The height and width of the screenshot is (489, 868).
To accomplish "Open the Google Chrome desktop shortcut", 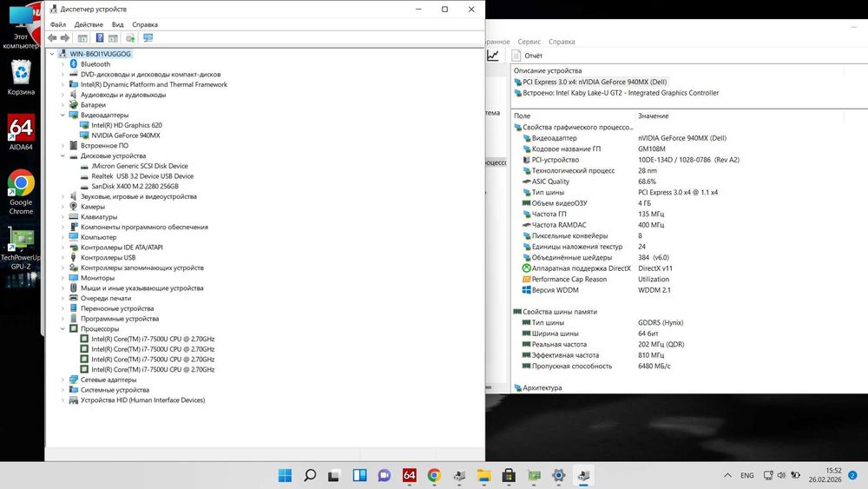I will point(21,192).
